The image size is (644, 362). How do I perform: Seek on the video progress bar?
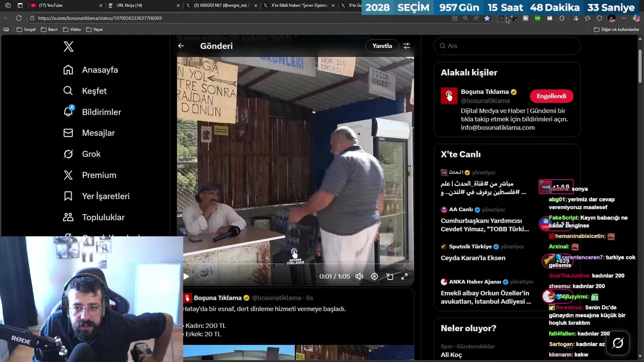click(x=297, y=264)
